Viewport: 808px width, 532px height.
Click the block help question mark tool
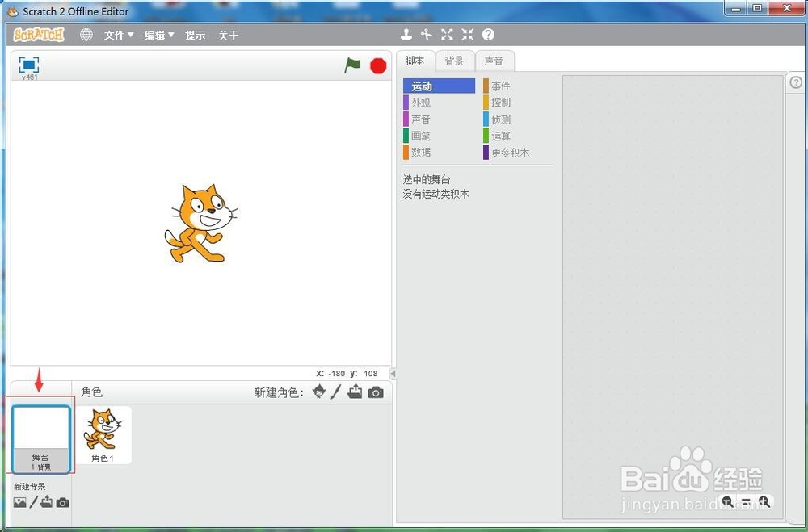488,35
